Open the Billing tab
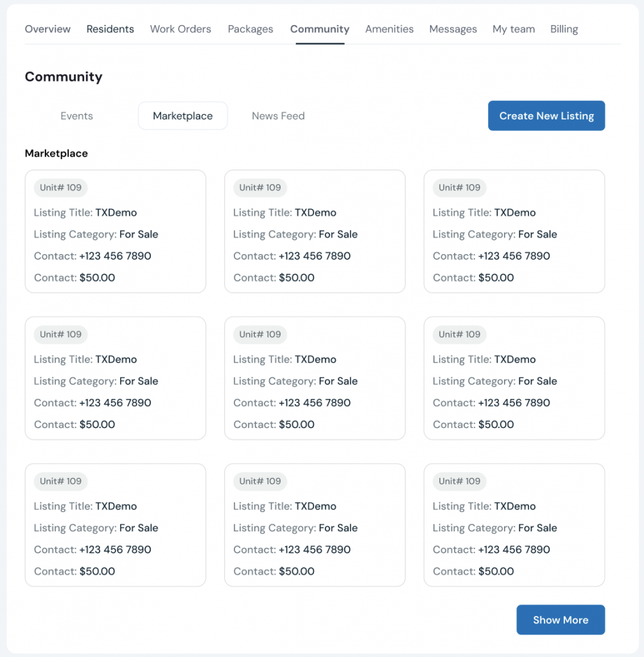This screenshot has width=644, height=657. [564, 29]
